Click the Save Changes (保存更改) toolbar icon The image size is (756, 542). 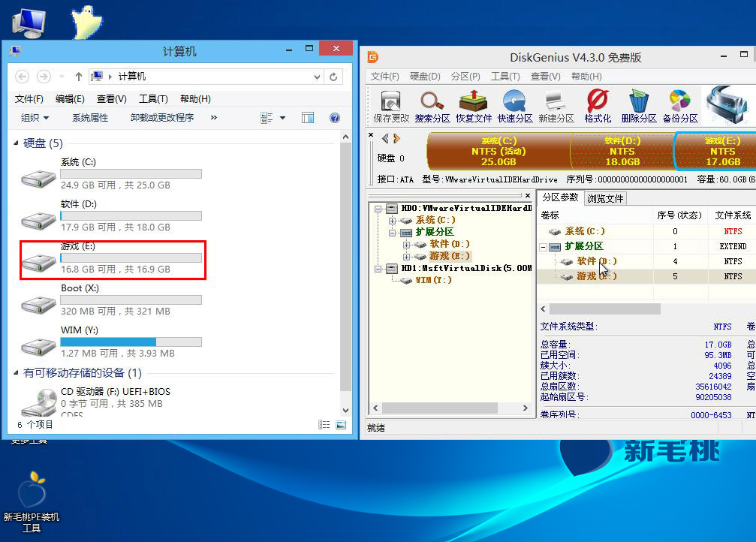pos(391,106)
